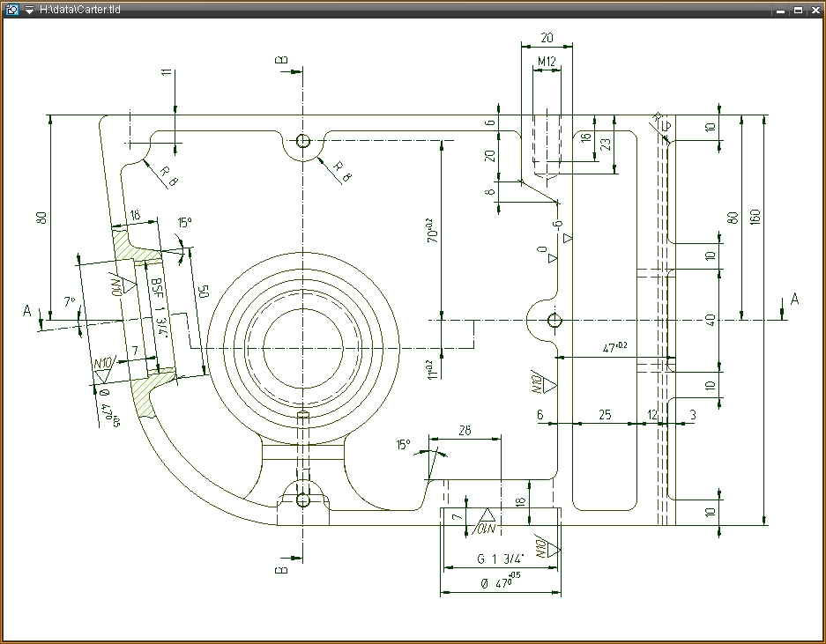Click the G 1 3/4" thread annotation
This screenshot has width=826, height=644.
(x=501, y=559)
